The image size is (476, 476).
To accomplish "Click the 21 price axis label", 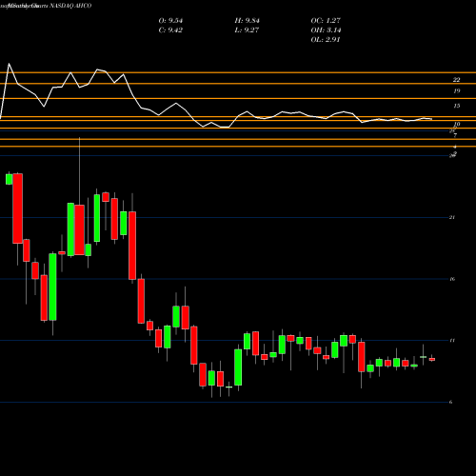I will coord(452,217).
